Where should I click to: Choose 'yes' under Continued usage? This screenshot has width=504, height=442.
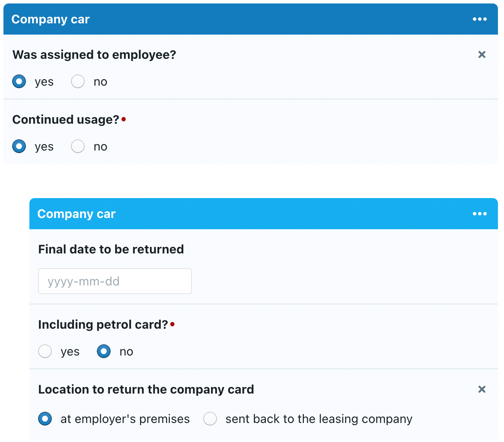point(19,147)
